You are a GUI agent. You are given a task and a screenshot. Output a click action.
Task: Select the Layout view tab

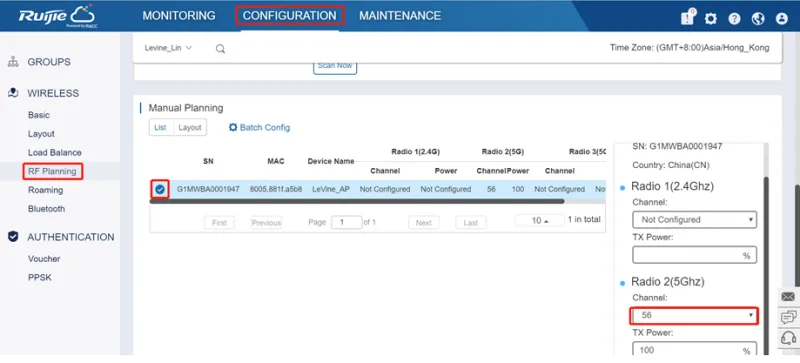tap(190, 128)
